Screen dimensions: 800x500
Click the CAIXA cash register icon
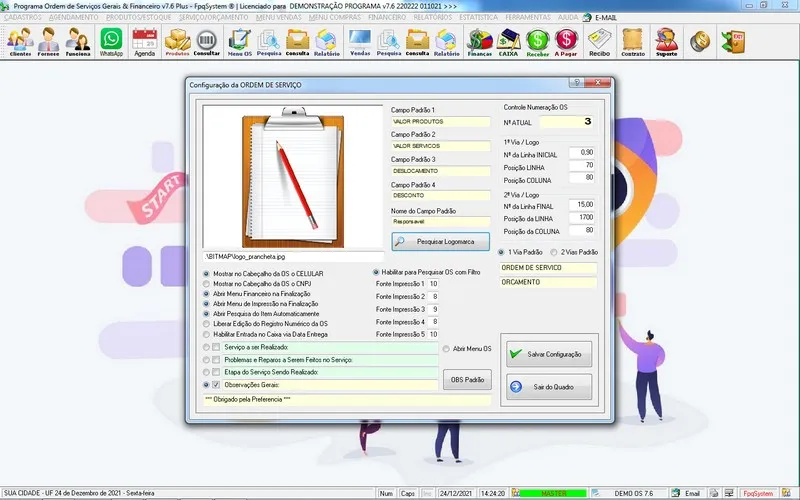(510, 42)
